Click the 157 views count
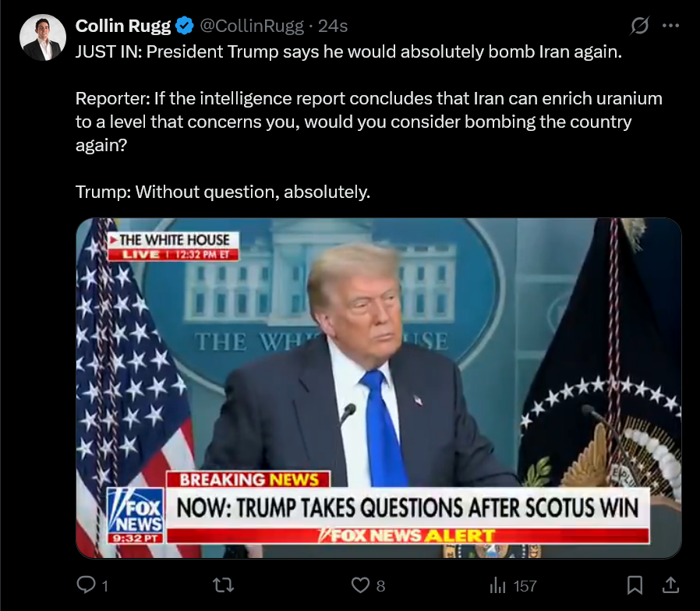The width and height of the screenshot is (700, 611). coord(525,586)
